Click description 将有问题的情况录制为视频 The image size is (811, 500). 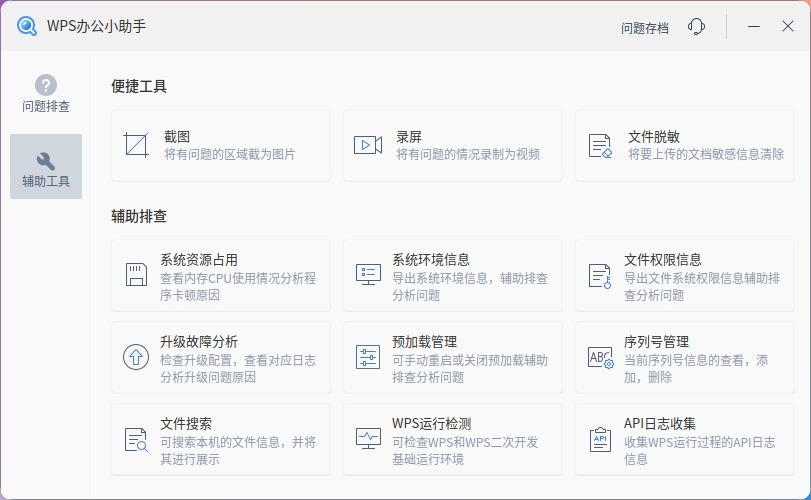(468, 154)
